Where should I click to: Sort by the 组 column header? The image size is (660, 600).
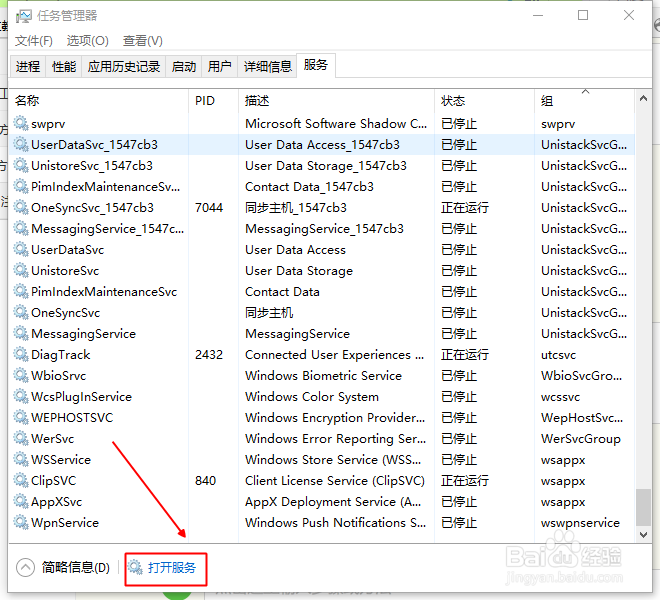(x=584, y=101)
